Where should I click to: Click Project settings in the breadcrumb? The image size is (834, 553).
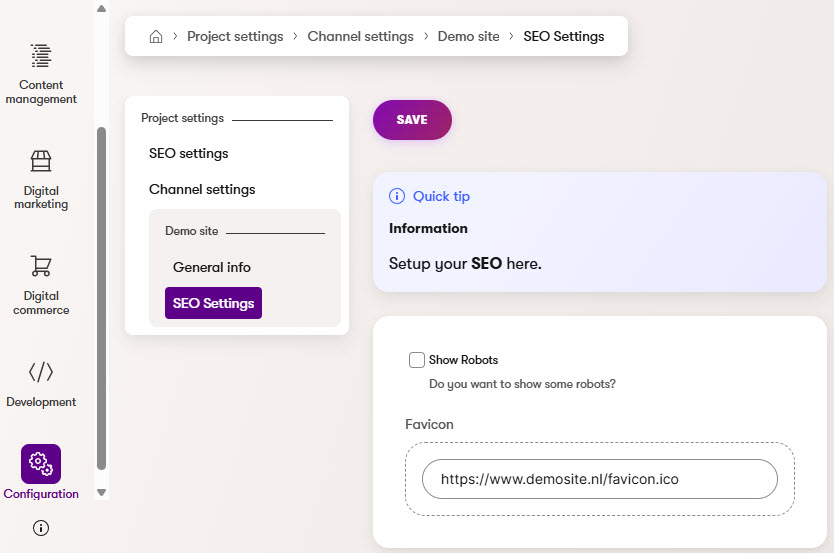click(235, 36)
